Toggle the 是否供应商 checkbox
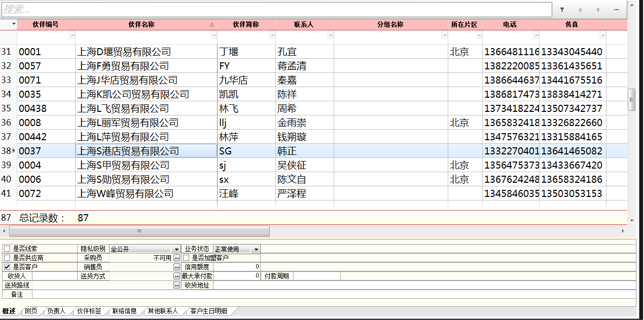The width and height of the screenshot is (644, 320). tap(7, 258)
